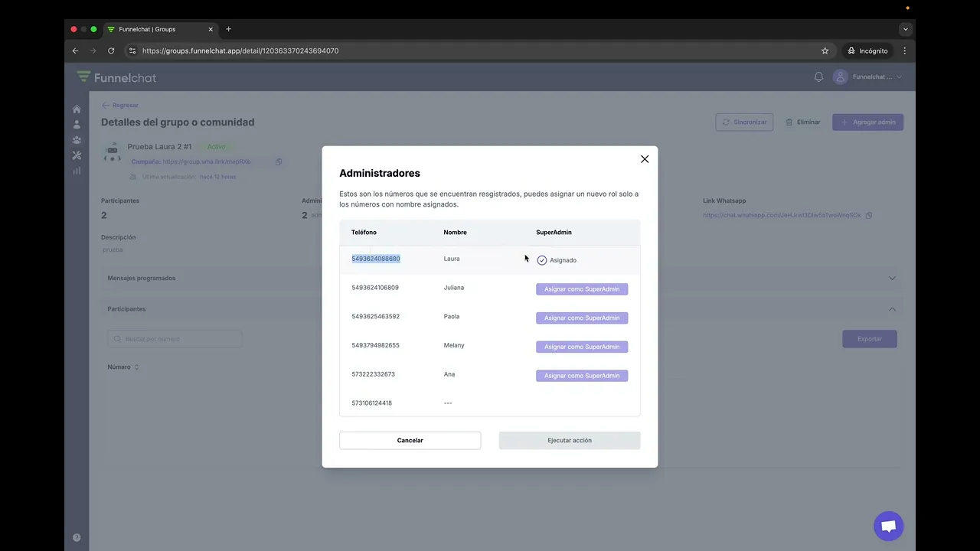Click the Eliminar button

coord(802,122)
